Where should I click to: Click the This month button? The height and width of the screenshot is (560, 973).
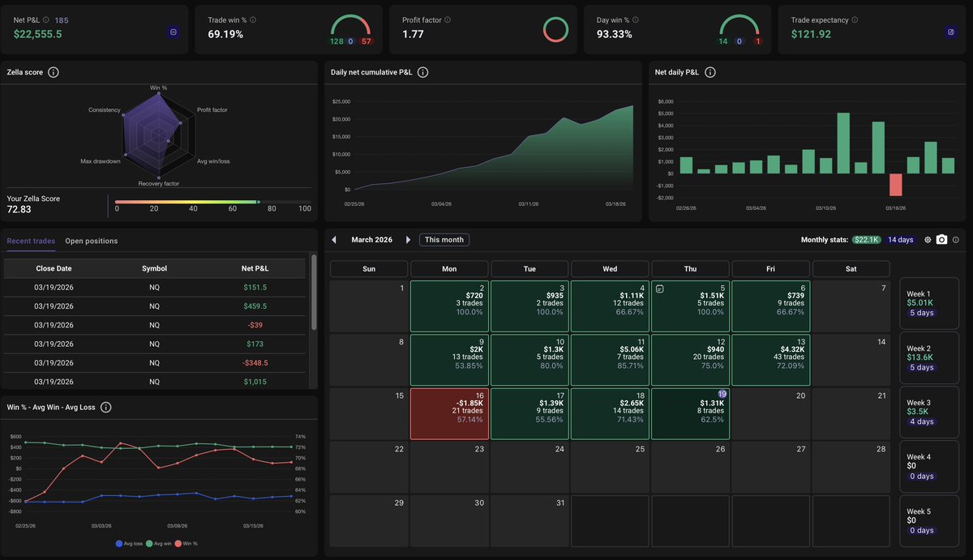pyautogui.click(x=444, y=240)
